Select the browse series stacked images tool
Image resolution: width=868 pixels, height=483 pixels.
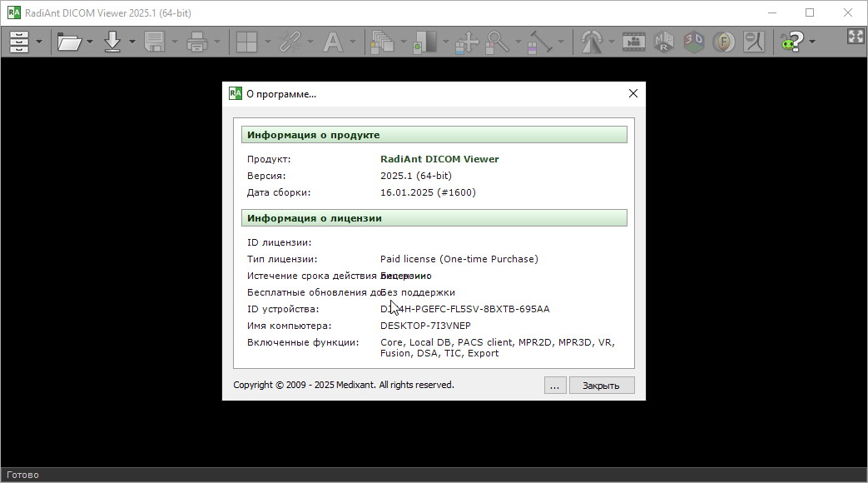pos(383,42)
